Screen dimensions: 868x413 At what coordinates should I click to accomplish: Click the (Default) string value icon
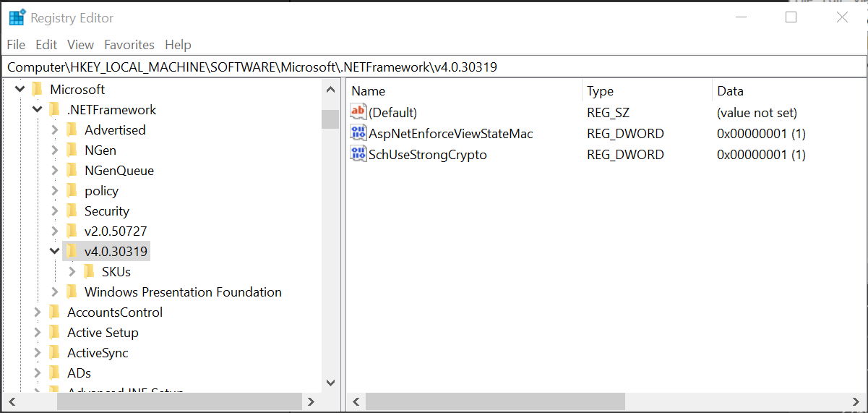click(358, 112)
